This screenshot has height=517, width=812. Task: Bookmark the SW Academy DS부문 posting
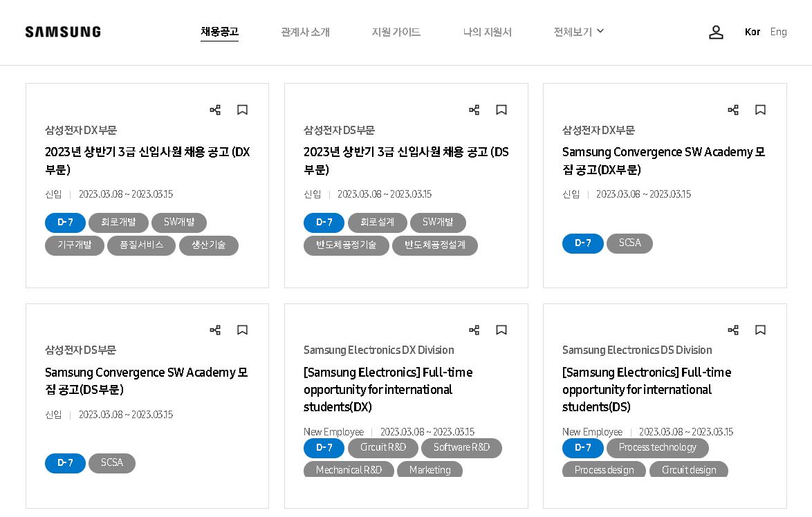click(242, 330)
